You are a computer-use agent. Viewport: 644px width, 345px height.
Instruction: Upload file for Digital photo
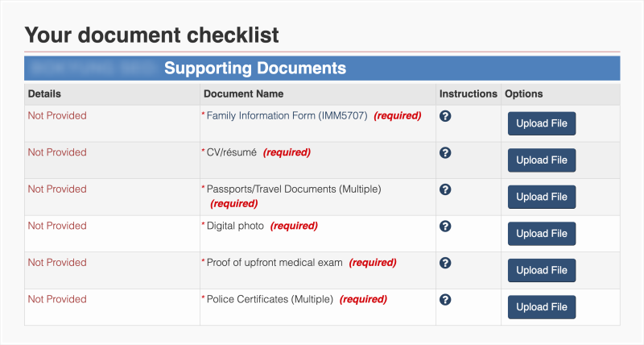542,234
